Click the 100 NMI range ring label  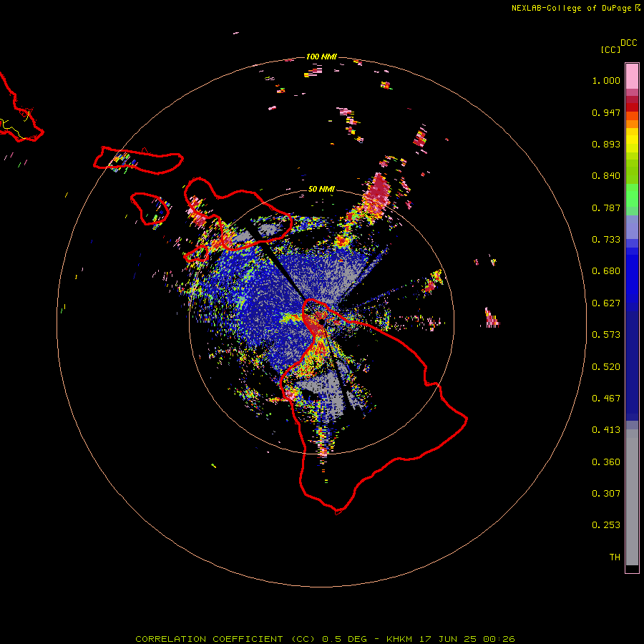321,57
